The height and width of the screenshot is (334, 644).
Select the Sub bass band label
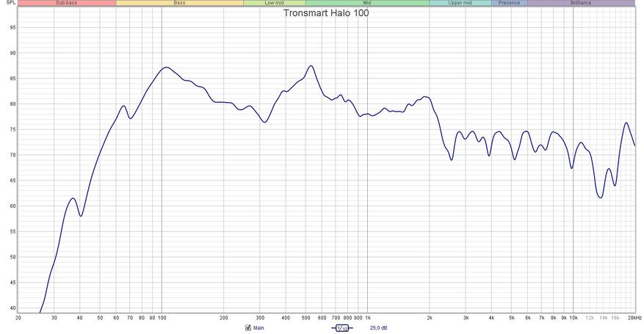click(67, 3)
